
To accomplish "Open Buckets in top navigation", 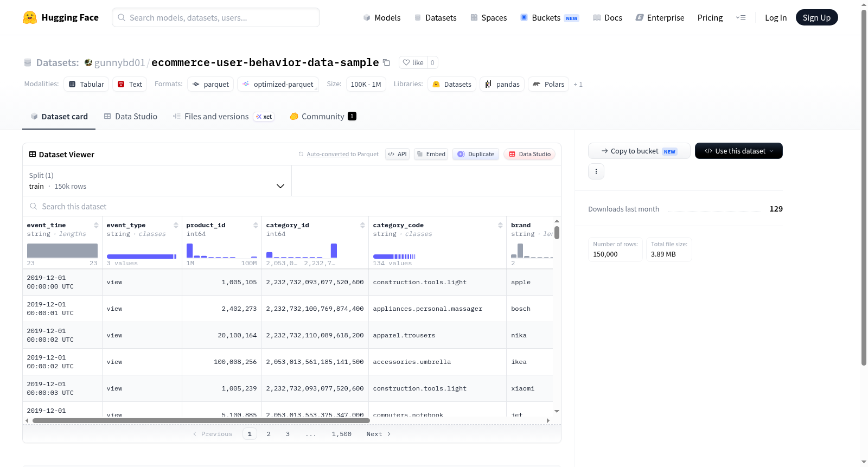I will pos(550,17).
